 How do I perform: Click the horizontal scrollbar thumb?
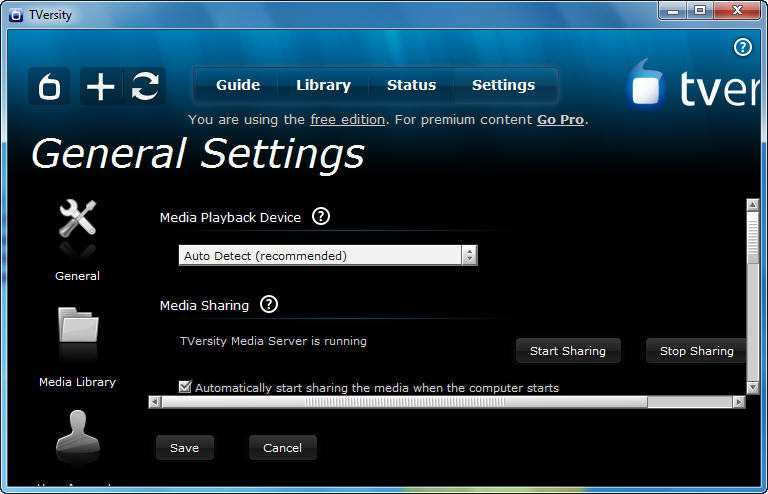(x=405, y=402)
